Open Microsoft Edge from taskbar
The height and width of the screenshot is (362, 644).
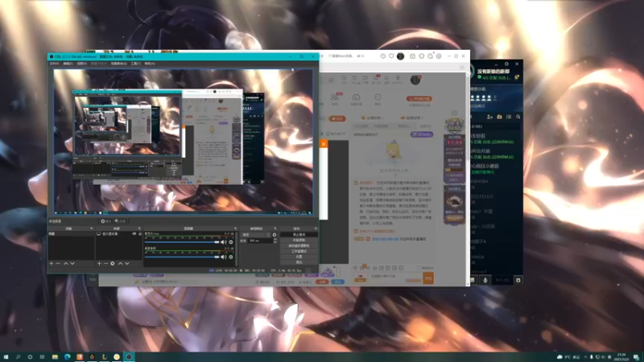click(x=67, y=357)
